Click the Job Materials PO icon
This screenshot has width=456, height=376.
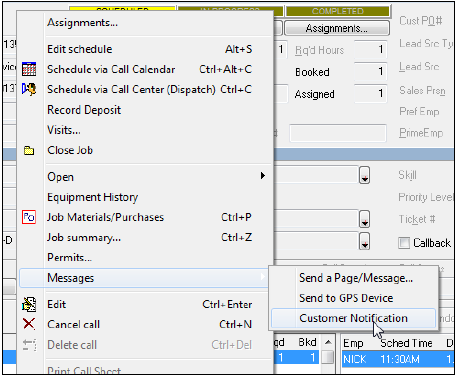[x=29, y=217]
